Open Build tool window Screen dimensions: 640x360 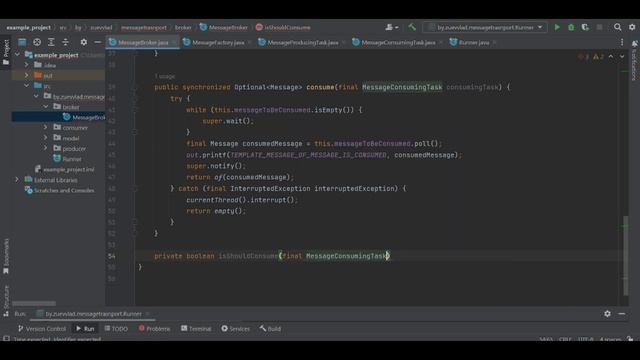point(270,329)
